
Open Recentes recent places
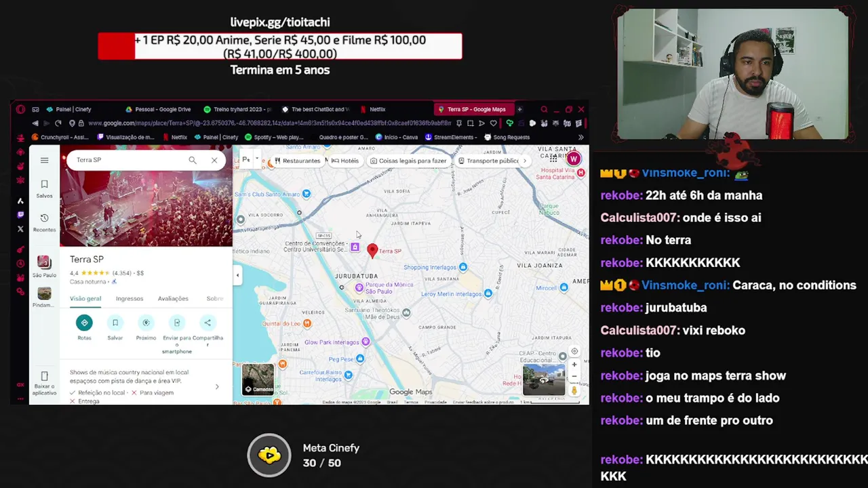(44, 222)
